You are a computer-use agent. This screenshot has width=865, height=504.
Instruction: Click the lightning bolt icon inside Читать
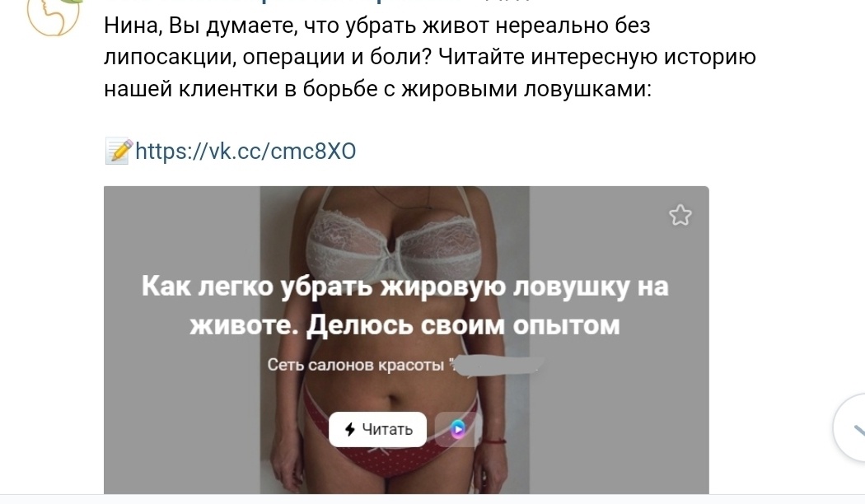click(350, 429)
